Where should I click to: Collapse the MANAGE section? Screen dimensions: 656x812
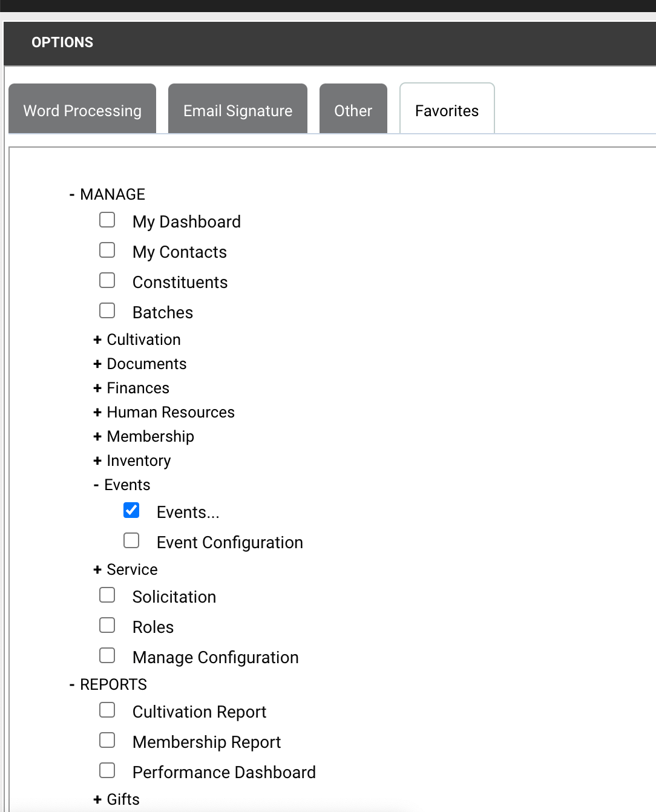(72, 194)
